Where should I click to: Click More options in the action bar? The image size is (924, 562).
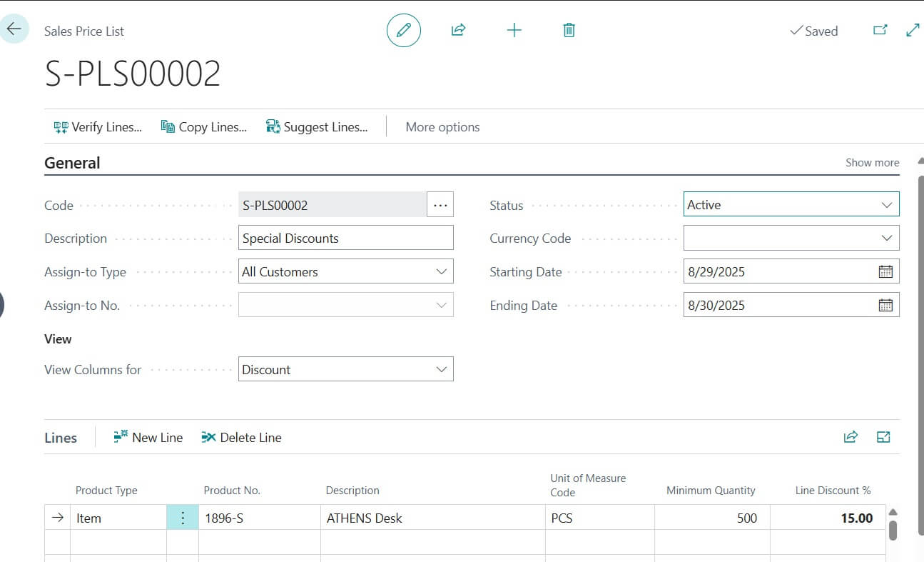pos(442,126)
